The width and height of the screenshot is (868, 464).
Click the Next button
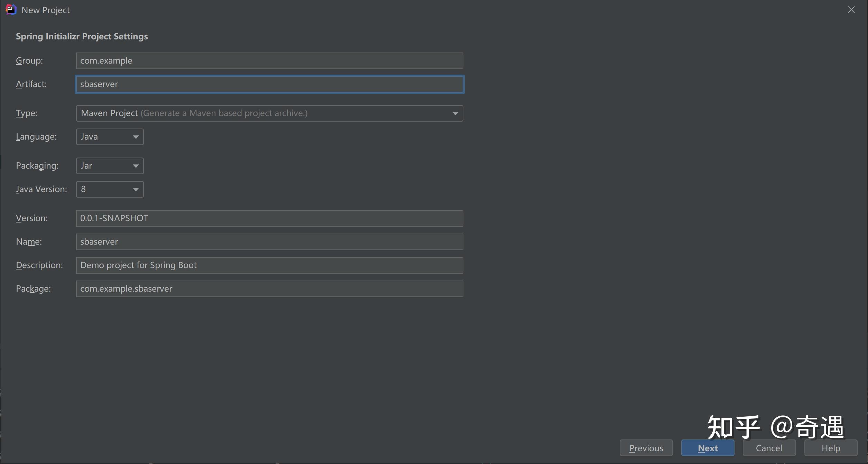707,448
